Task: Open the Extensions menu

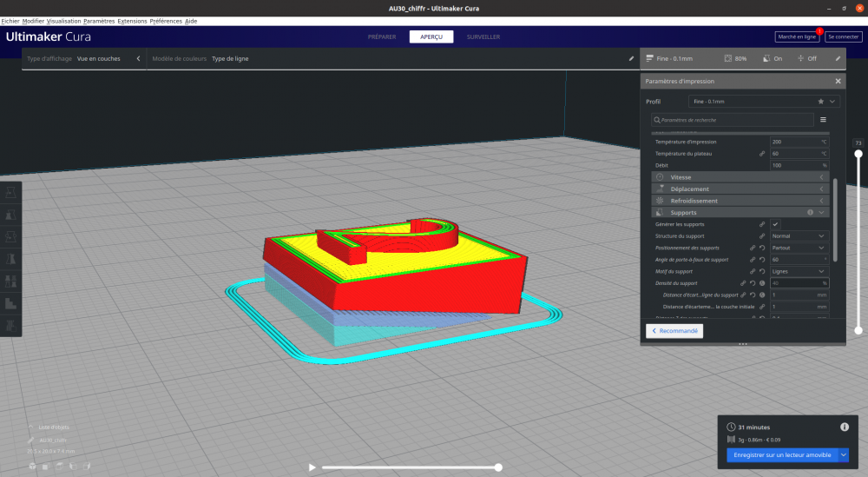Action: 132,21
